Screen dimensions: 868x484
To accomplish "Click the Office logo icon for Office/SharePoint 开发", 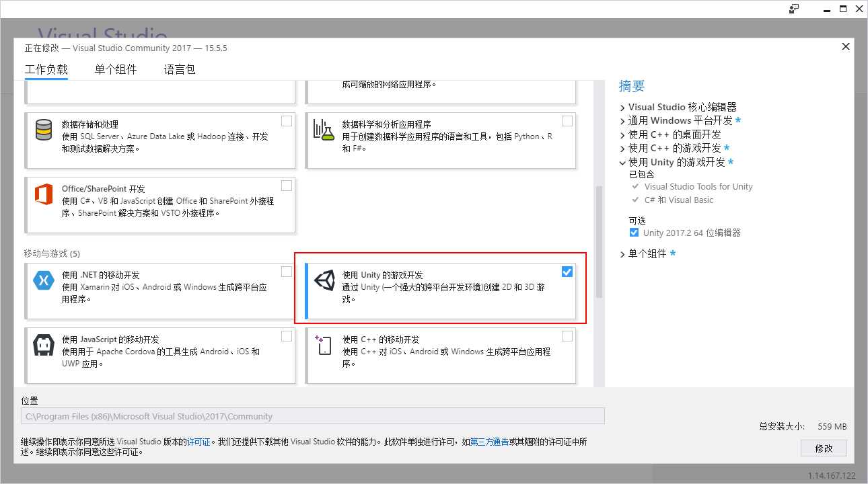I will (x=44, y=194).
